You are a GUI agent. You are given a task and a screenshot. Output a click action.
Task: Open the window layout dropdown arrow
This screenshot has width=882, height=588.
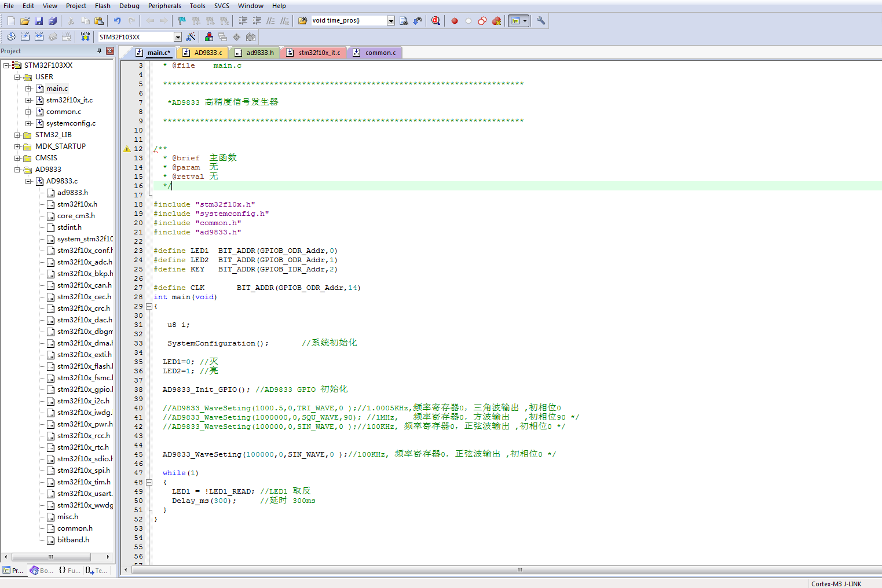pyautogui.click(x=525, y=21)
